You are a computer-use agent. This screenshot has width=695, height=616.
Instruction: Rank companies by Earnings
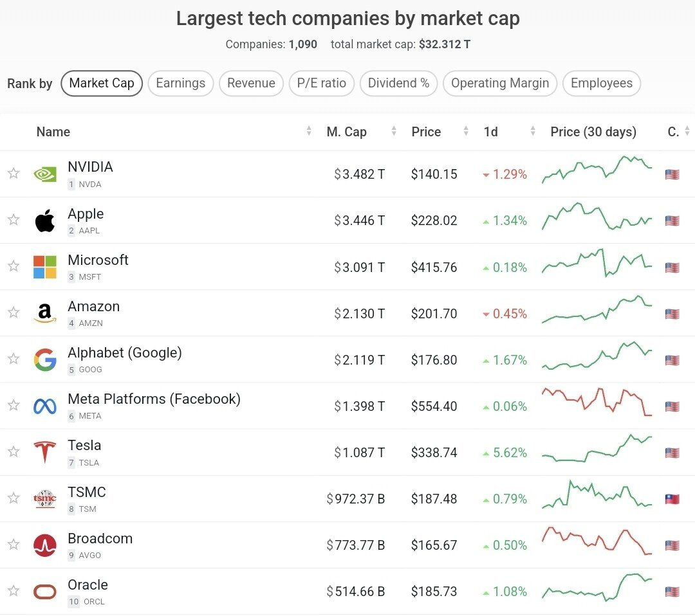tap(180, 83)
